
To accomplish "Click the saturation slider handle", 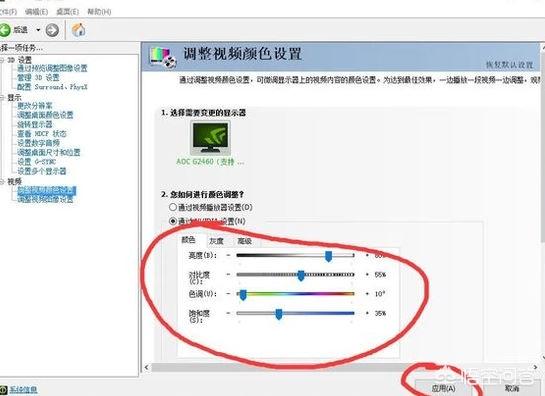I will tap(279, 314).
